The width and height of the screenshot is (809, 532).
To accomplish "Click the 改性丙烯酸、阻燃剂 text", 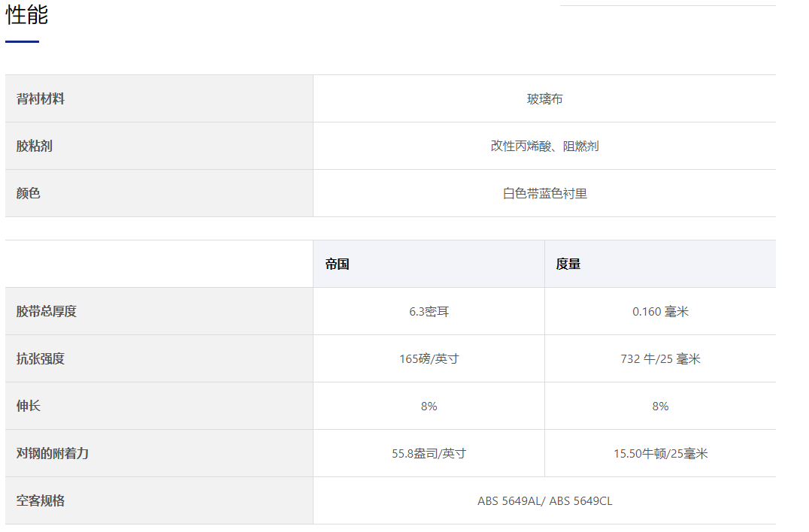I will pyautogui.click(x=544, y=147).
